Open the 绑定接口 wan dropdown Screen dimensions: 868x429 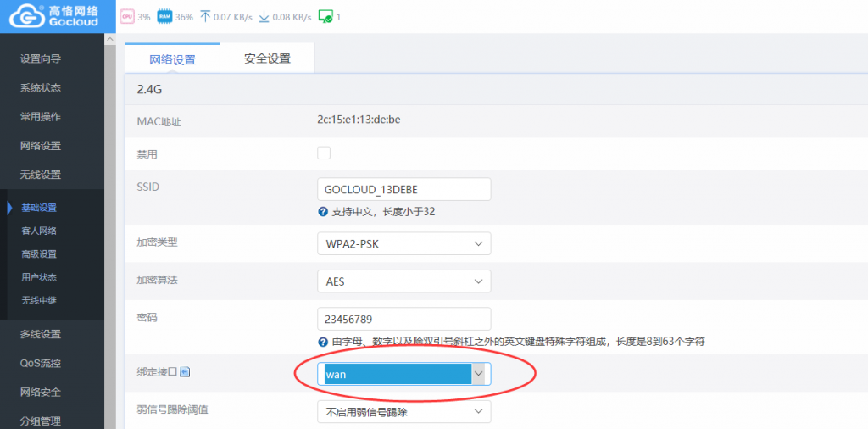pos(404,374)
